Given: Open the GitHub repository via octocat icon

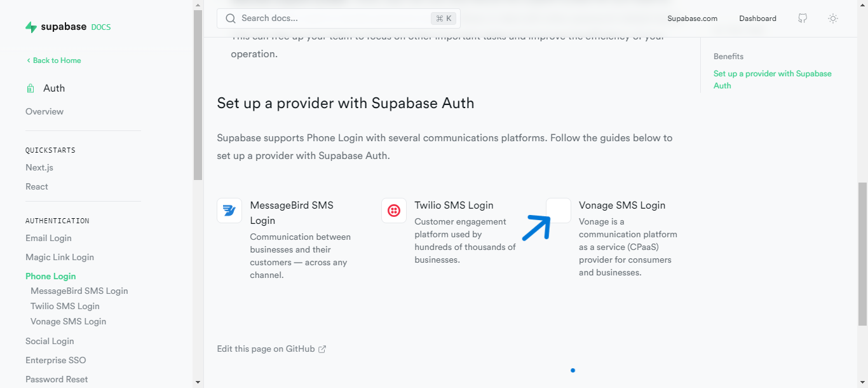Looking at the screenshot, I should [802, 18].
